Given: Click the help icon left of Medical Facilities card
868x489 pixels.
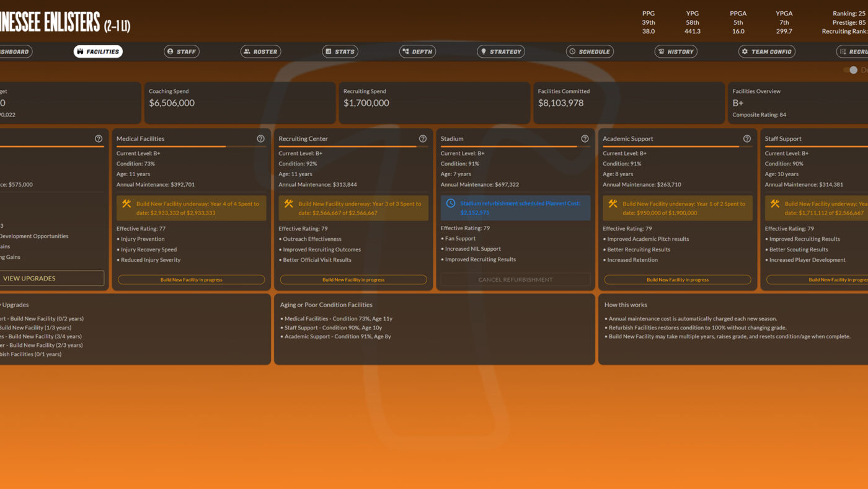Looking at the screenshot, I should point(99,139).
